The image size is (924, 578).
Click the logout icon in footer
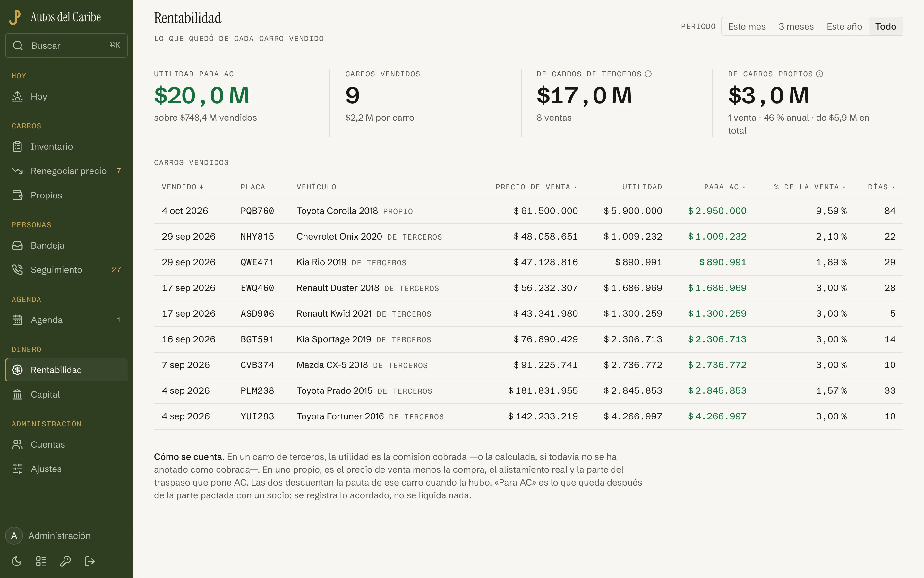point(89,562)
